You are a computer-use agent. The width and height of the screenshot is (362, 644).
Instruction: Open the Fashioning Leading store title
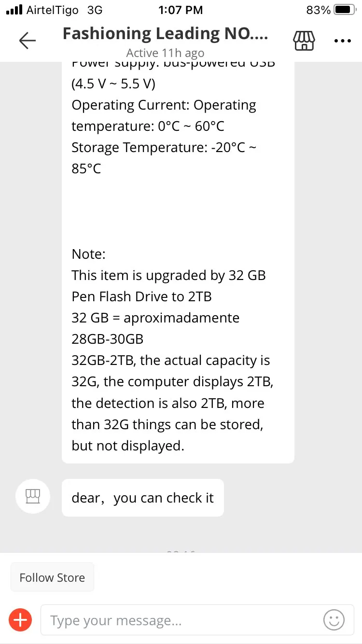click(x=165, y=34)
